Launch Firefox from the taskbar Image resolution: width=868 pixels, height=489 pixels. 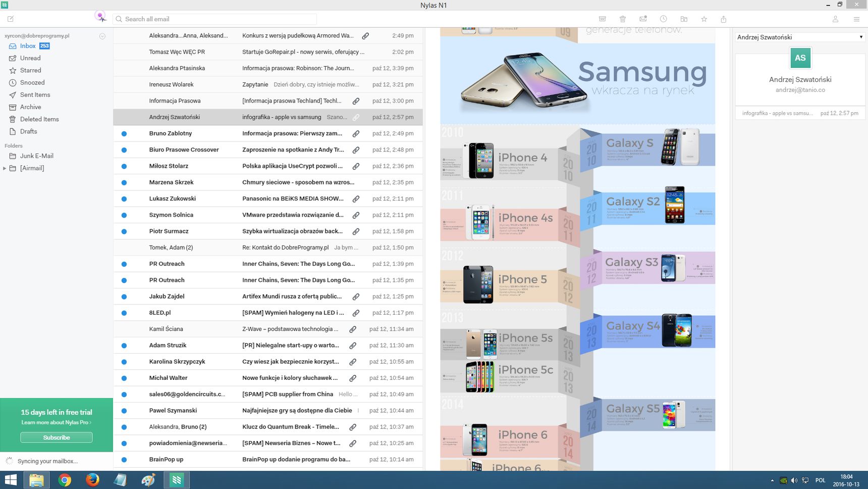point(92,480)
